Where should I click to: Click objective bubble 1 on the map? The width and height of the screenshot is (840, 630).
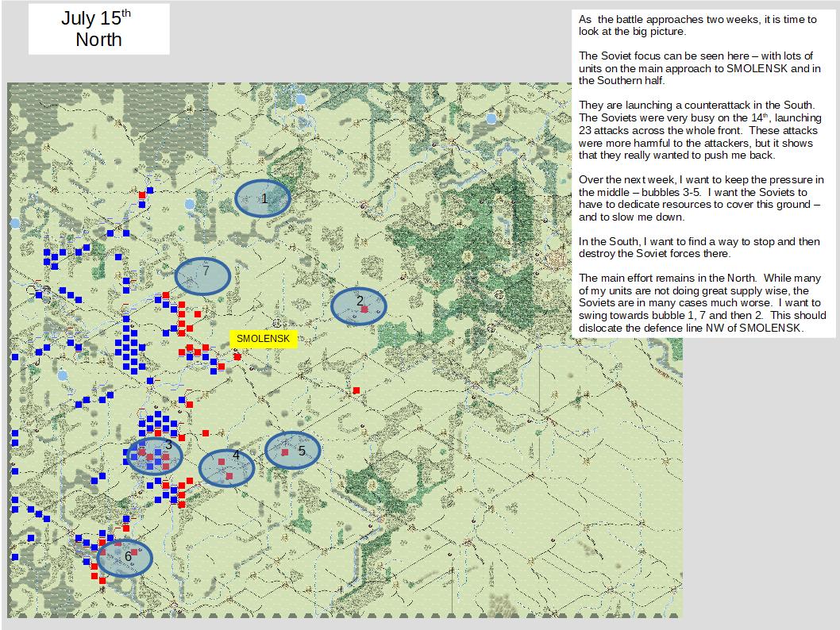263,198
